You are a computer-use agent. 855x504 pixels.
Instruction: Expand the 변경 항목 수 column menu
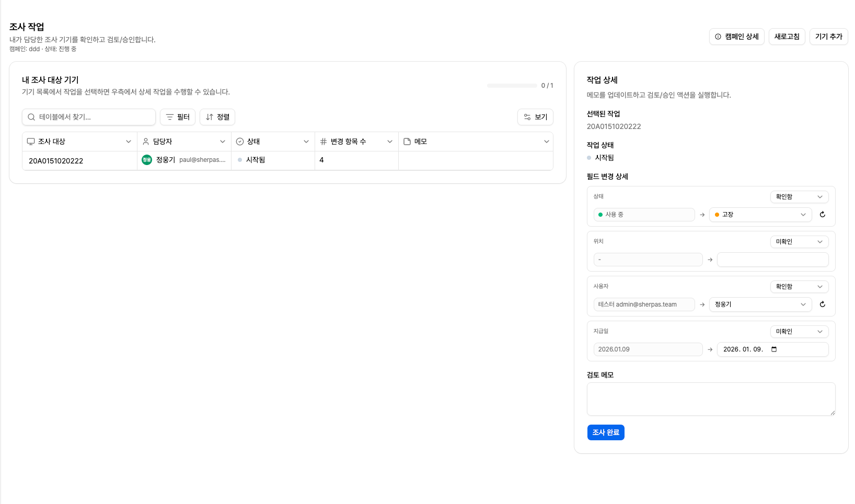(x=390, y=142)
